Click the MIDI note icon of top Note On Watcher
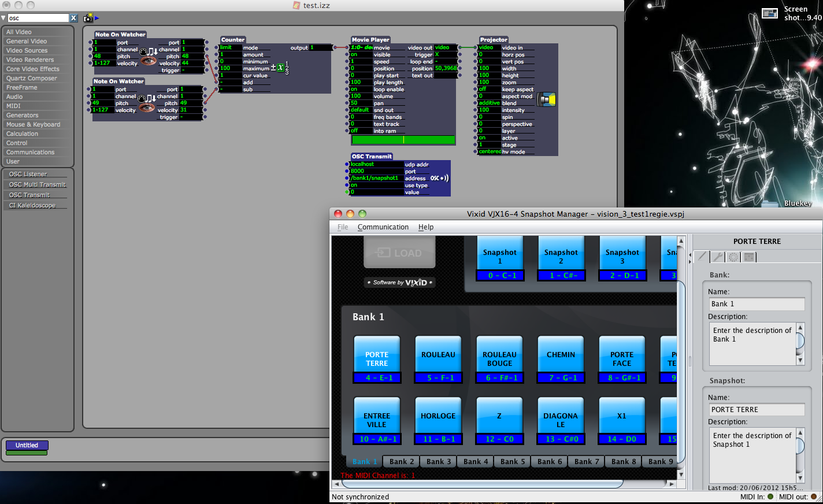 point(148,51)
